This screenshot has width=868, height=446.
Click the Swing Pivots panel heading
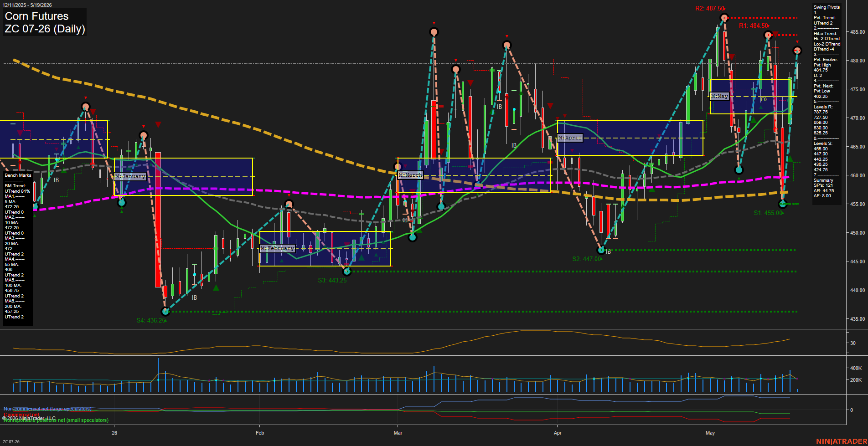[827, 7]
